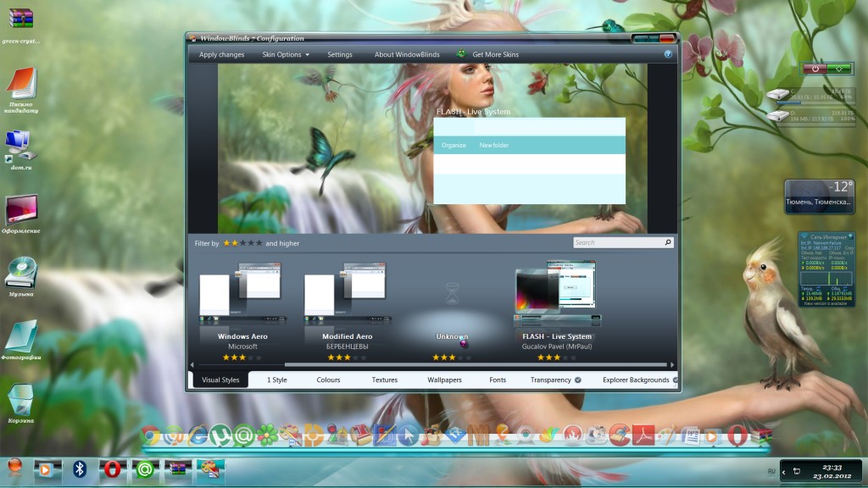Open About WindowBlinds
This screenshot has height=488, width=868.
click(407, 55)
